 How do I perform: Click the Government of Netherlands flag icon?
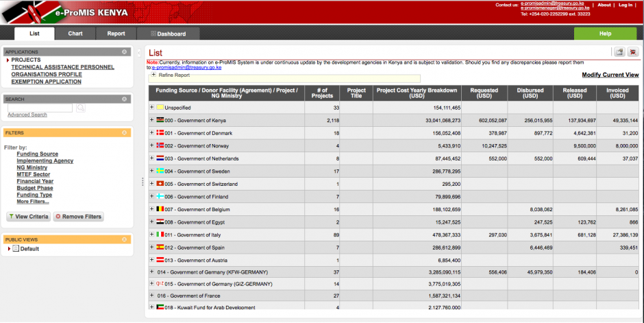[160, 158]
